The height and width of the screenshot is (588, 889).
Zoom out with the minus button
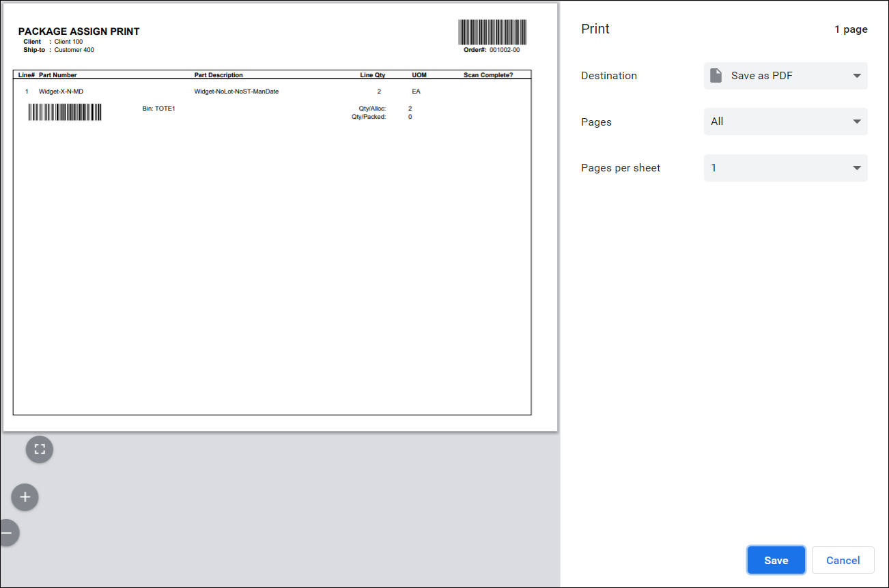pos(8,533)
